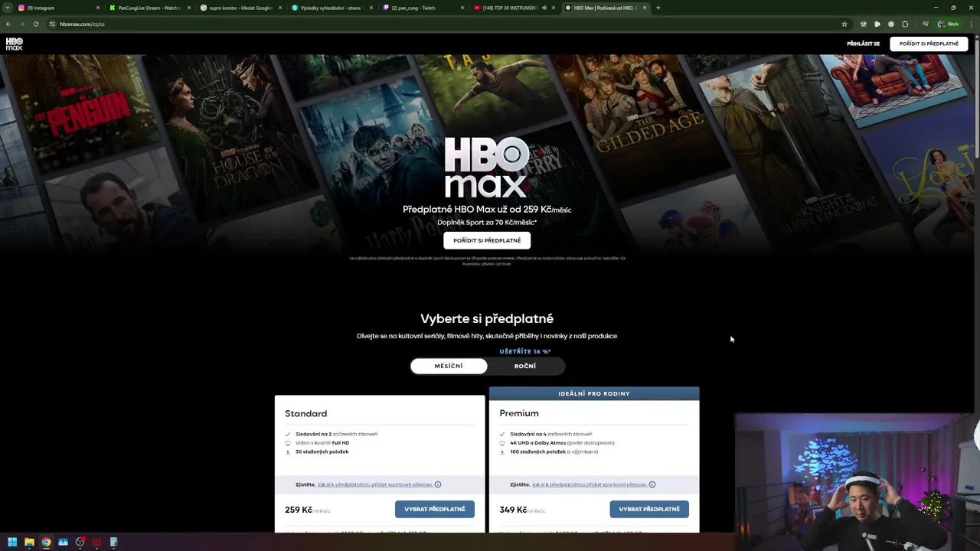
Task: Click 'Doplněk Sport za 70 Kč/měsíc' text
Action: (x=487, y=222)
